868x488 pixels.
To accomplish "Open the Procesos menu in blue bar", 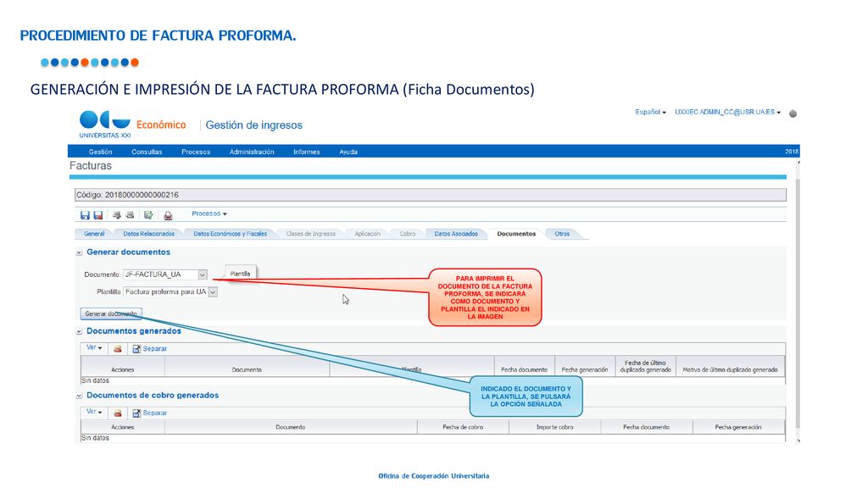I will click(x=196, y=152).
